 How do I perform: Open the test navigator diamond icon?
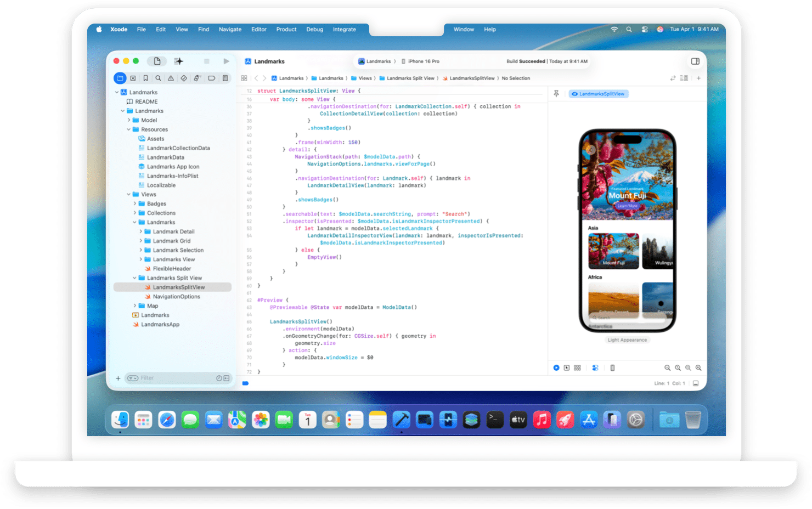click(x=184, y=78)
